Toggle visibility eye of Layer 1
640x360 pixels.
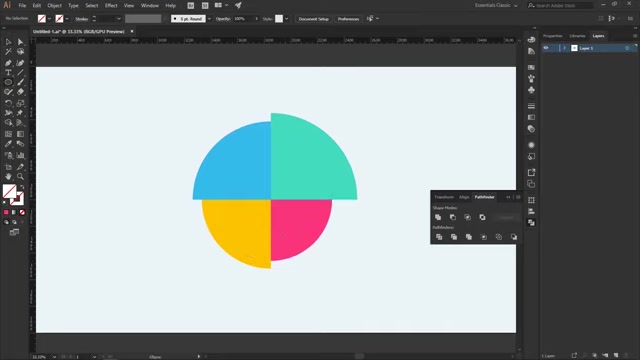coord(546,48)
